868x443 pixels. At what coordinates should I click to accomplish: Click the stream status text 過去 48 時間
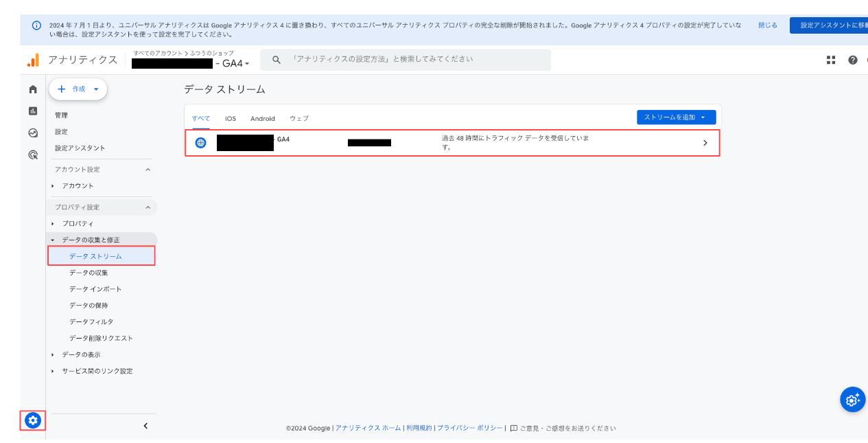click(x=516, y=142)
